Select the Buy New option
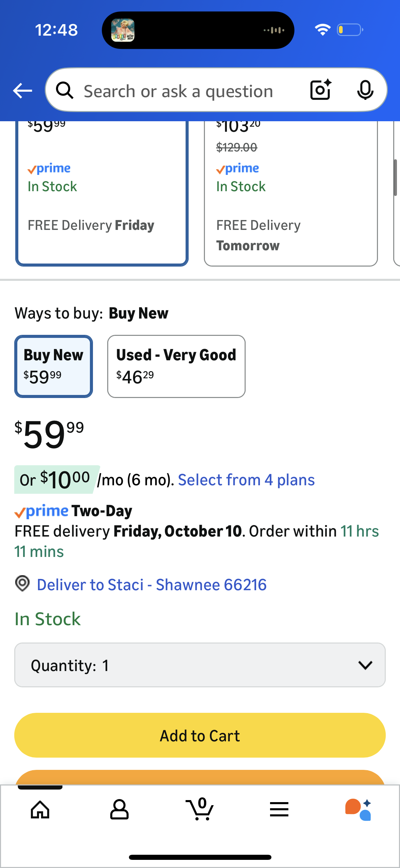Viewport: 400px width, 868px height. (54, 366)
